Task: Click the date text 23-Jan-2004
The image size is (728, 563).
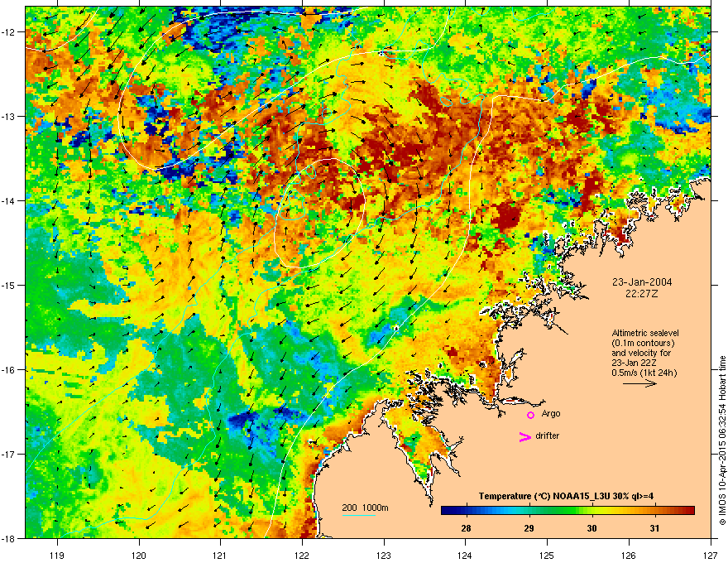Action: (642, 282)
